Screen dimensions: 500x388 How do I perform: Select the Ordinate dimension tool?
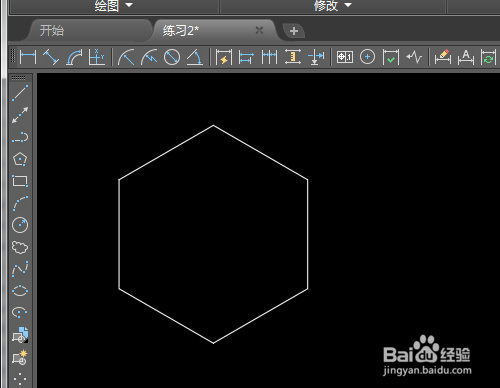point(97,57)
